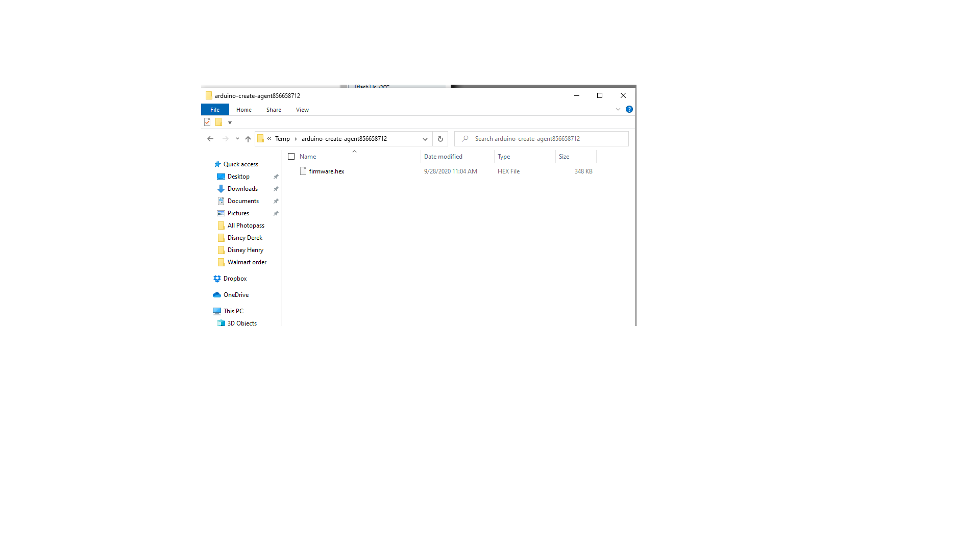Click the Temp breadcrumb in address bar
The height and width of the screenshot is (551, 980).
click(282, 139)
